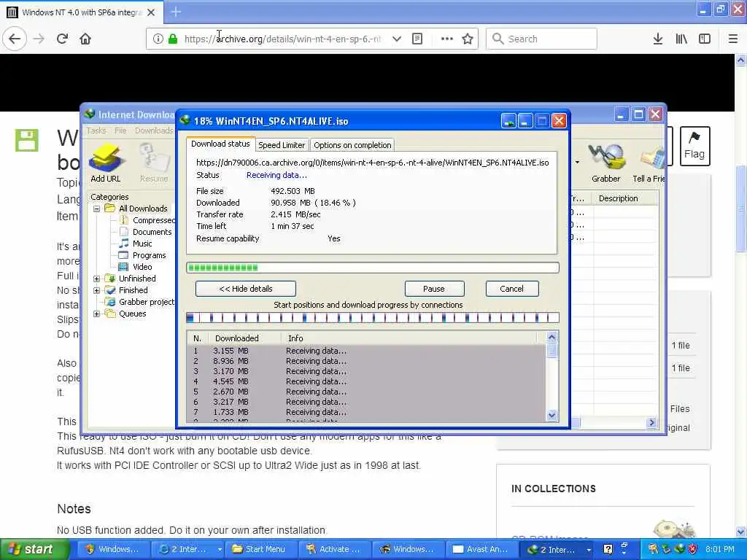The height and width of the screenshot is (560, 747).
Task: Open page actions three-dots menu
Action: pyautogui.click(x=446, y=39)
